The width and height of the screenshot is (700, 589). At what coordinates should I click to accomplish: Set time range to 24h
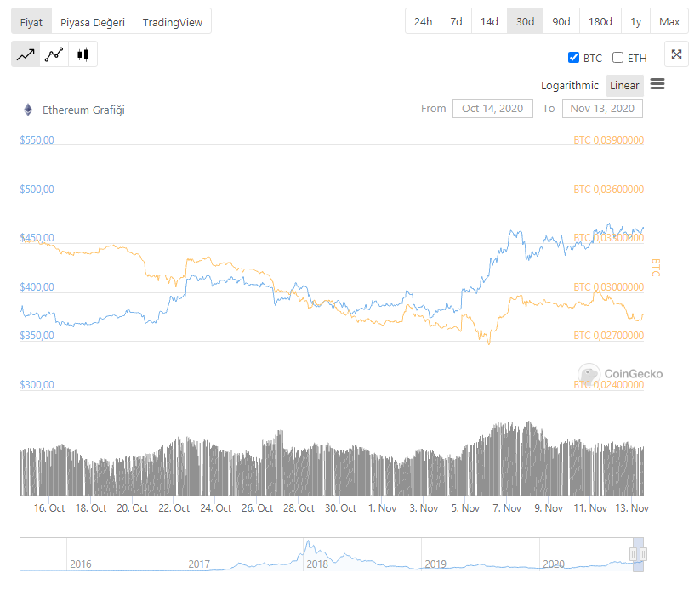coord(423,21)
